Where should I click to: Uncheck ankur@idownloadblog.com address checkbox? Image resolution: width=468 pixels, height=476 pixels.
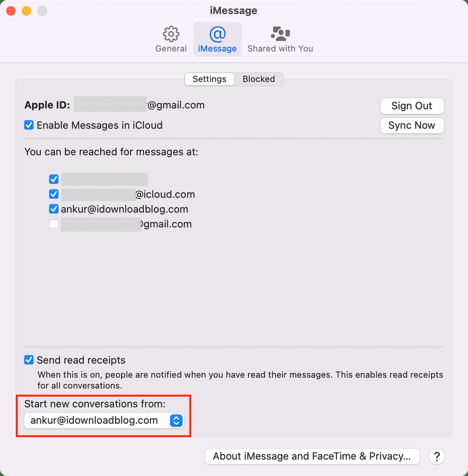(54, 209)
